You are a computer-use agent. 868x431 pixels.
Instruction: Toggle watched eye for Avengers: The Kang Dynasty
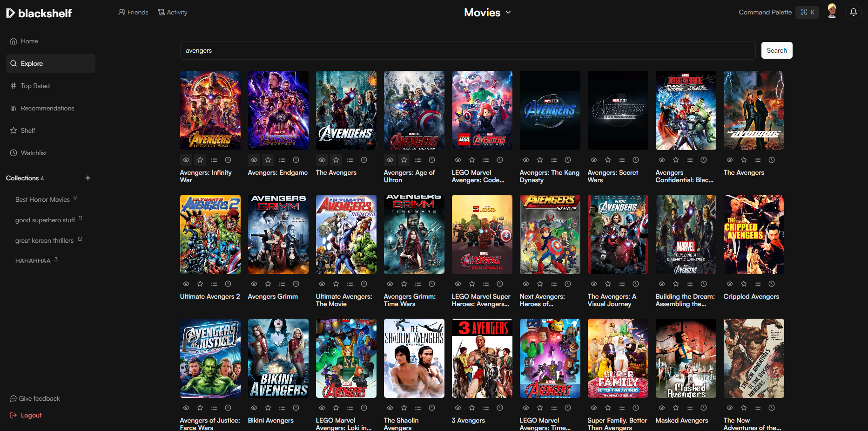click(x=526, y=160)
